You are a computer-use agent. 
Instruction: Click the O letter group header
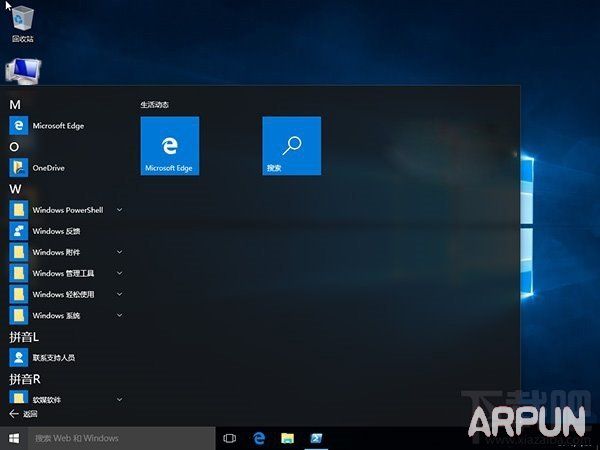[14, 147]
